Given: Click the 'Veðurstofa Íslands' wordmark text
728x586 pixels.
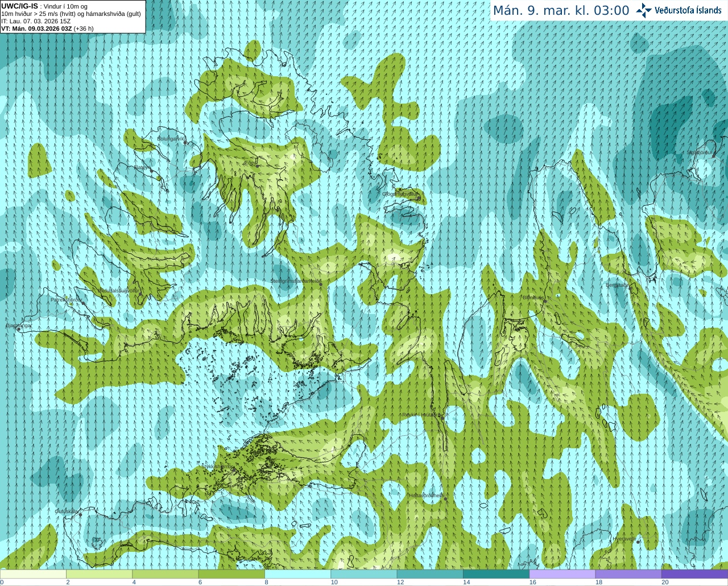Looking at the screenshot, I should pyautogui.click(x=688, y=10).
